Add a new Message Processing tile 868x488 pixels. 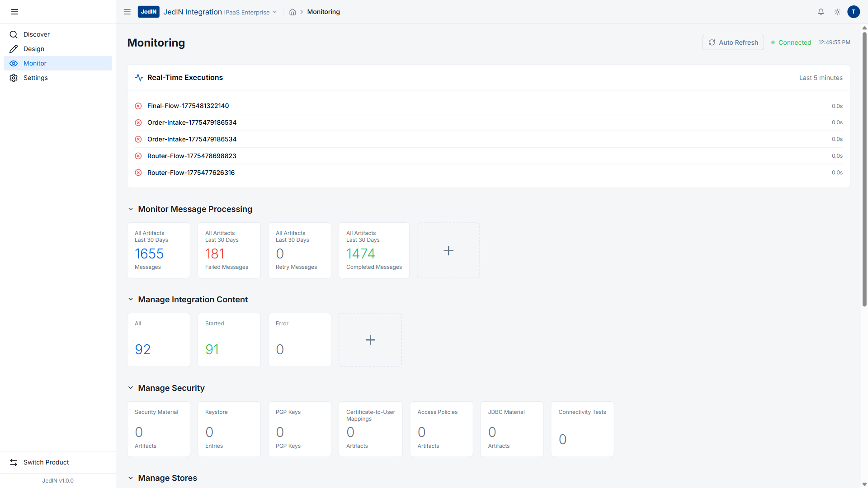[448, 251]
